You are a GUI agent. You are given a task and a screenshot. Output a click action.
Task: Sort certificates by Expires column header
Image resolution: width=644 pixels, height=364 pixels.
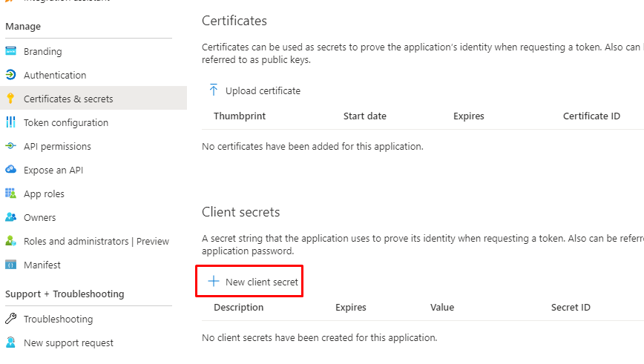pyautogui.click(x=468, y=116)
